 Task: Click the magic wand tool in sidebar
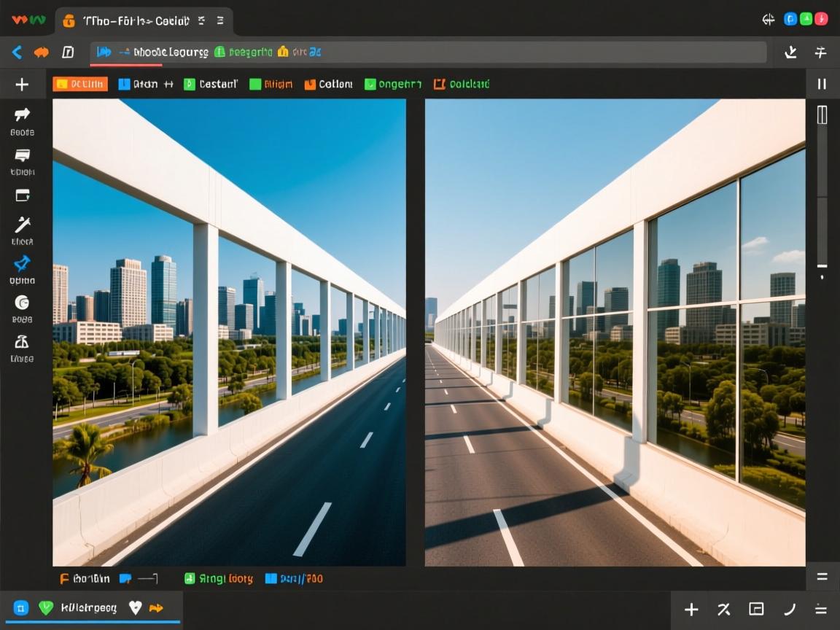coord(22,225)
